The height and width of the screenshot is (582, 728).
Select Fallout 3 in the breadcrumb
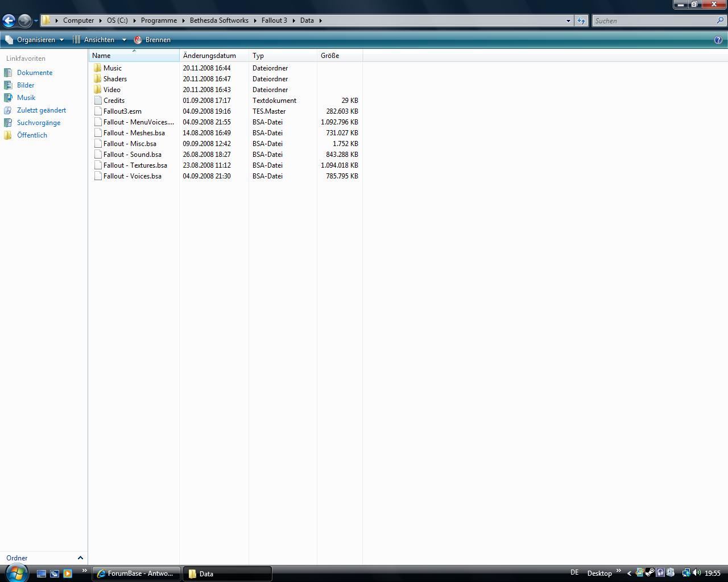[x=274, y=20]
